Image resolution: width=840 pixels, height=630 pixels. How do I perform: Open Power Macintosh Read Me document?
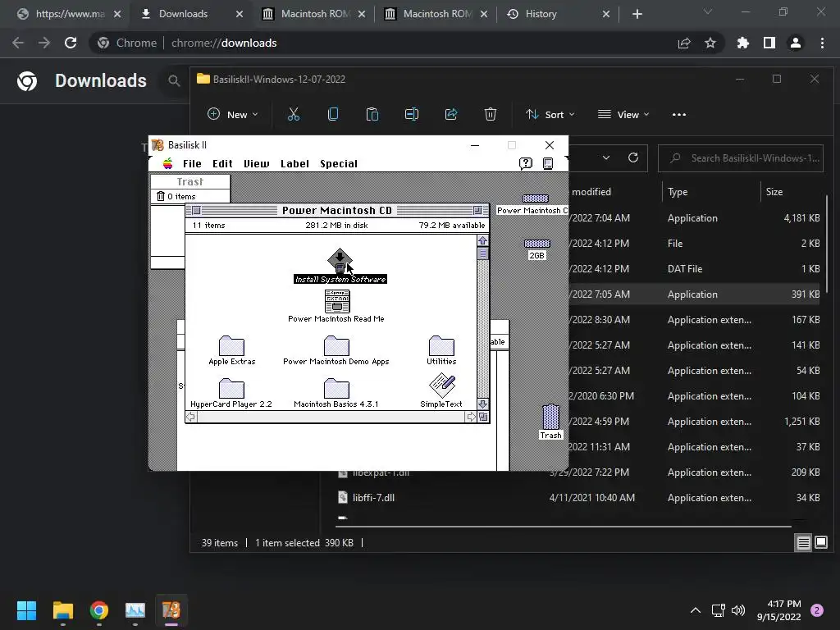tap(337, 301)
